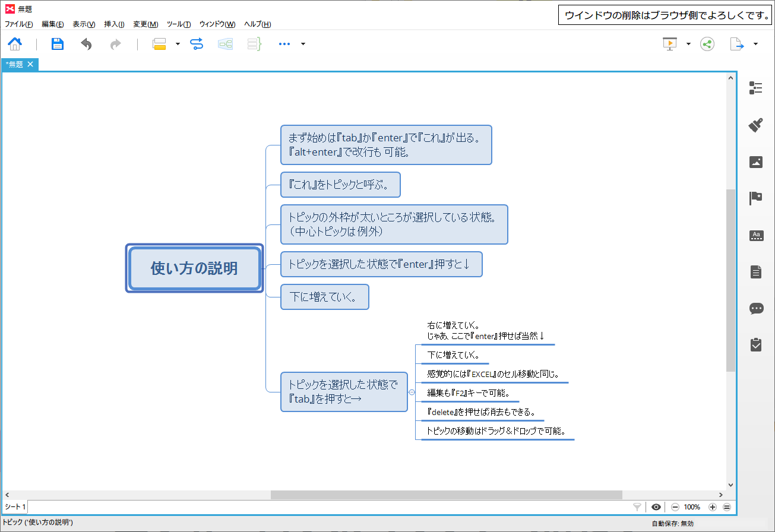Collapse subtopics of the 『tab』を押すと→ topic
The height and width of the screenshot is (532, 775).
[x=412, y=392]
